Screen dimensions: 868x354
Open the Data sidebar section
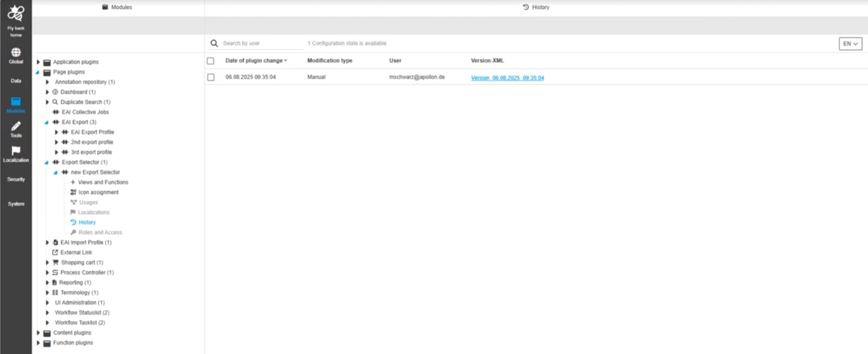[x=16, y=81]
